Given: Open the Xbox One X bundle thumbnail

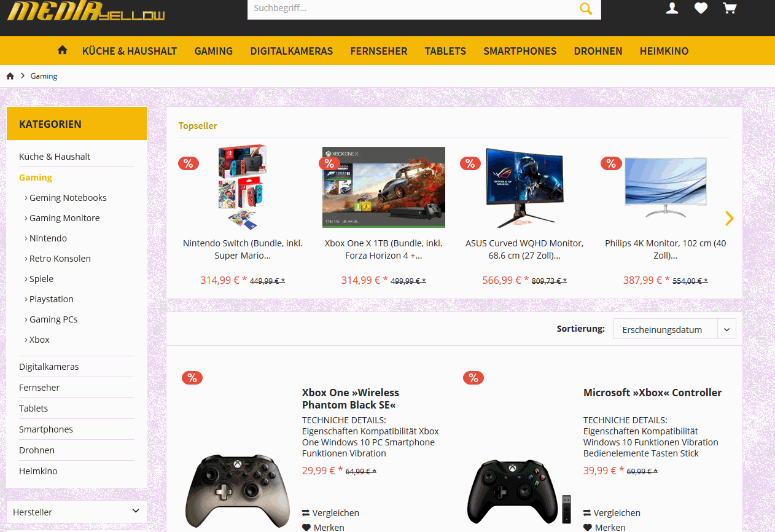Looking at the screenshot, I should [384, 187].
